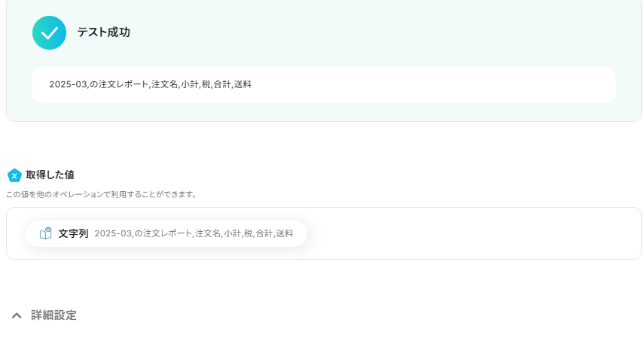Click the word 送料 in the test result box
The image size is (644, 344).
243,84
